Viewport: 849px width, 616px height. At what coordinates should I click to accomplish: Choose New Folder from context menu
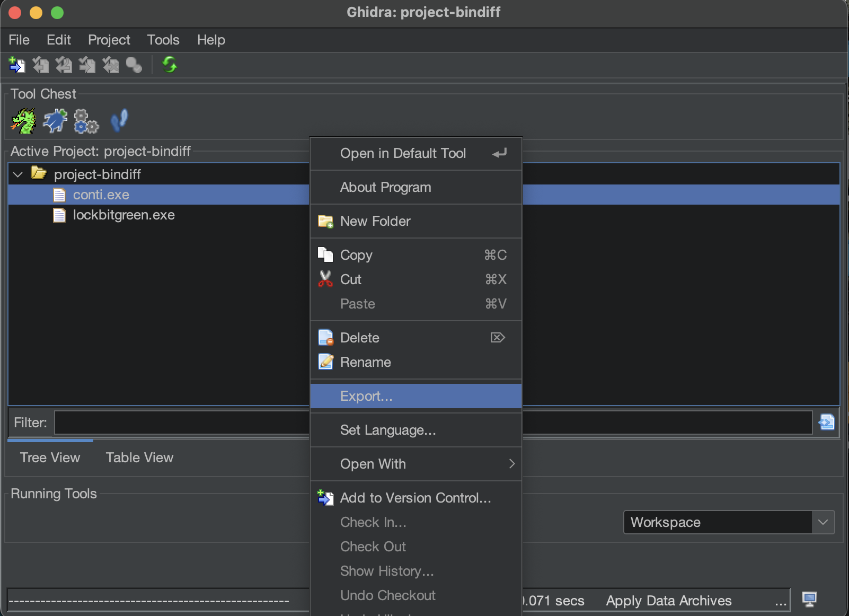pos(416,221)
